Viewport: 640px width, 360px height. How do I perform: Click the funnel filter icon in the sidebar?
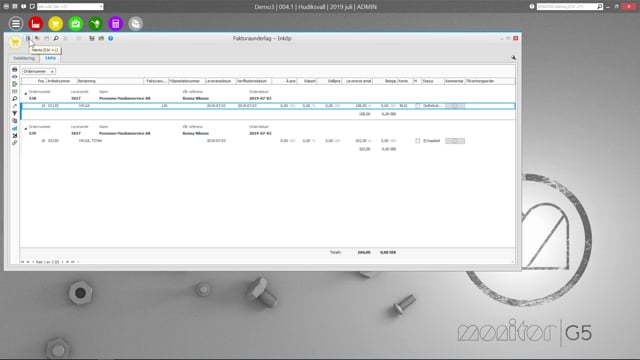pyautogui.click(x=15, y=113)
